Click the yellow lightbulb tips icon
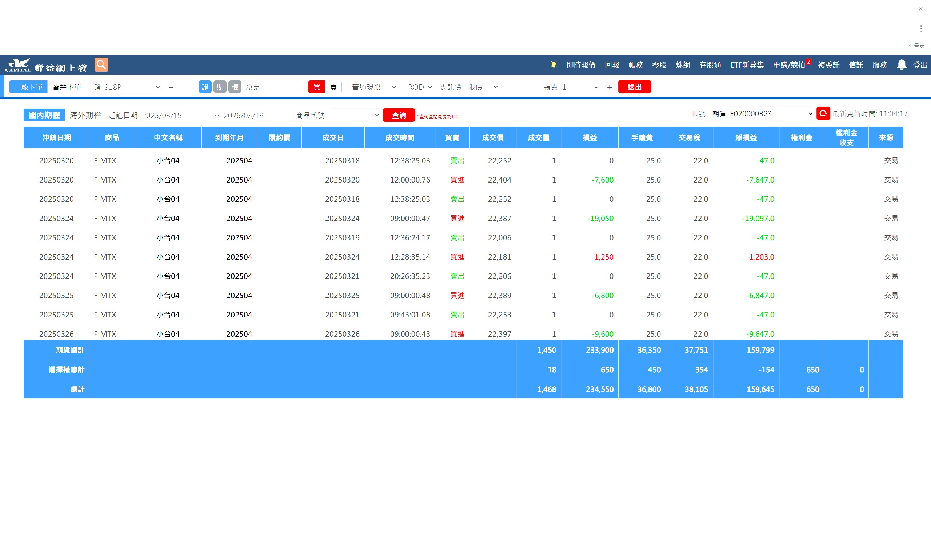931x560 pixels. coord(553,64)
